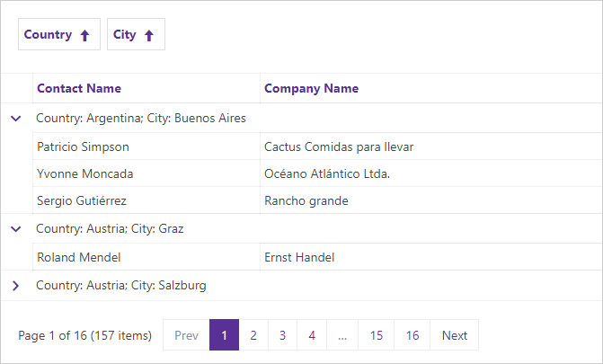603x364 pixels.
Task: Open page 15 of results
Action: click(377, 335)
